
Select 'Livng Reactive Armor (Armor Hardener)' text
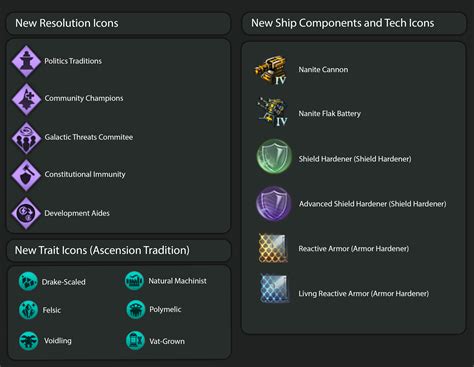coord(363,294)
